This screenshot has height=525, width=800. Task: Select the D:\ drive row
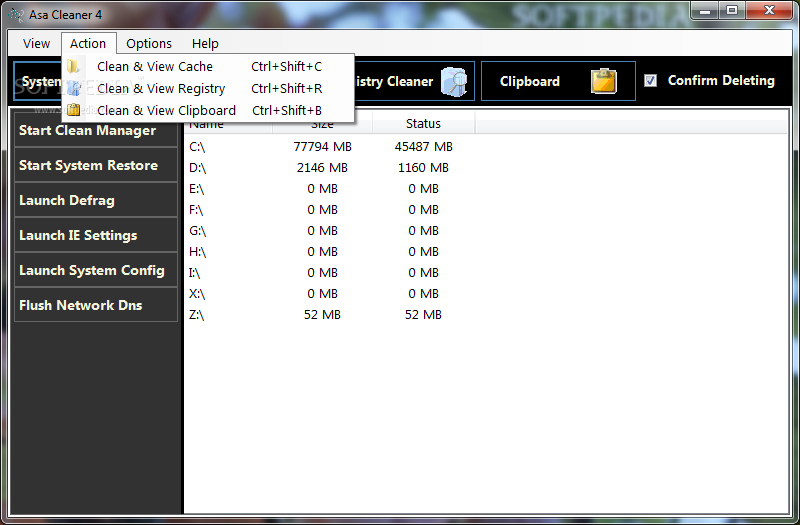(x=485, y=167)
